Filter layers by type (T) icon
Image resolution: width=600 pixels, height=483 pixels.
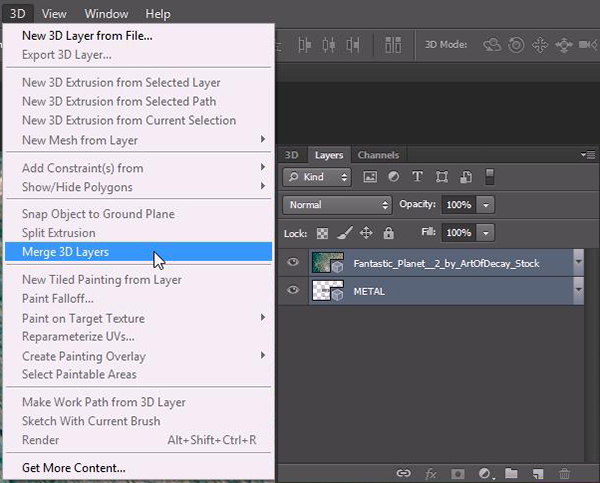click(417, 177)
